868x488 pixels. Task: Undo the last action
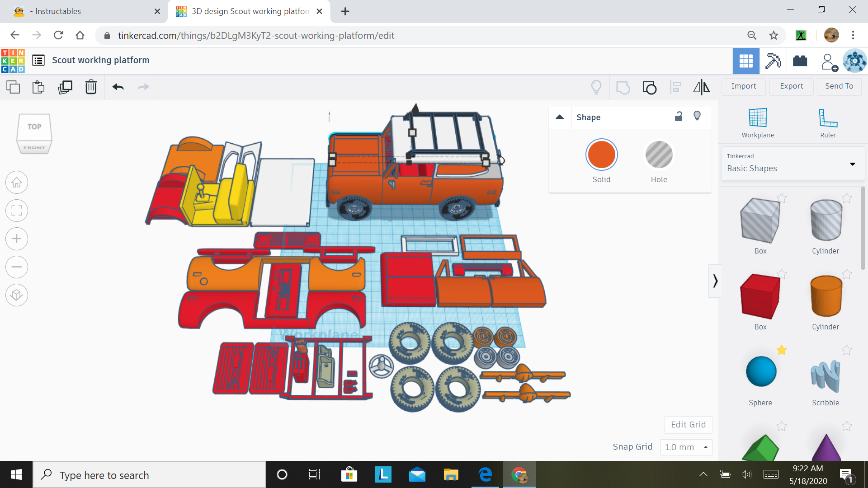[118, 87]
